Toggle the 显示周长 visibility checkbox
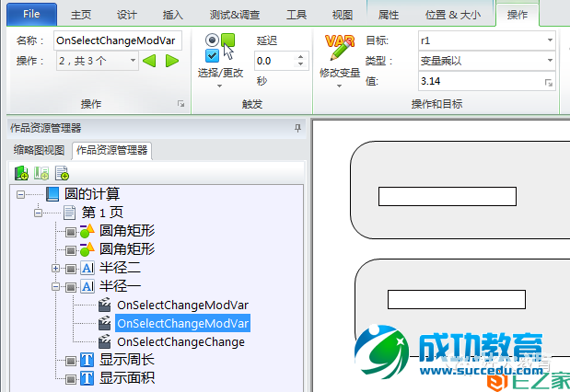 coord(71,361)
